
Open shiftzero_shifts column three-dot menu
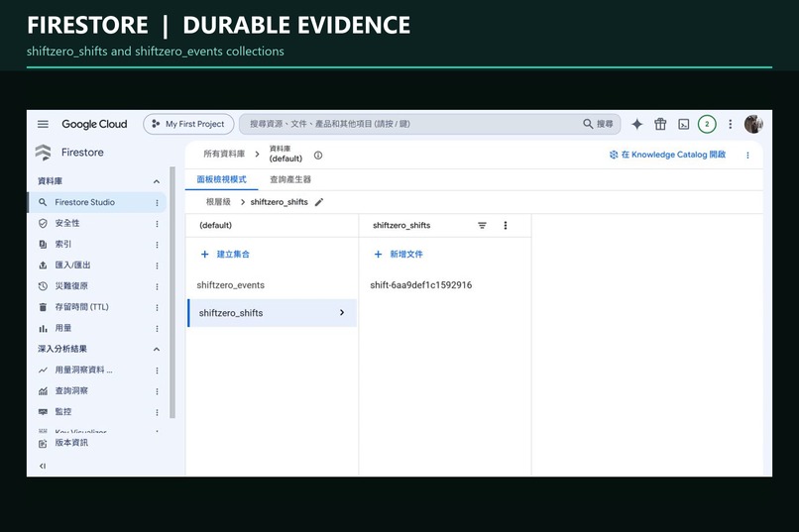(x=506, y=226)
